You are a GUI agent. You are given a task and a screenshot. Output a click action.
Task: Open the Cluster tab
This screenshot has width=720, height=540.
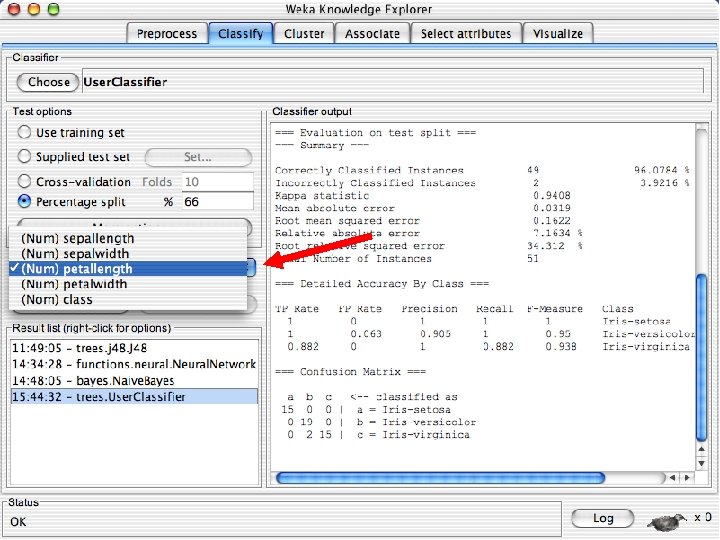pyautogui.click(x=304, y=34)
